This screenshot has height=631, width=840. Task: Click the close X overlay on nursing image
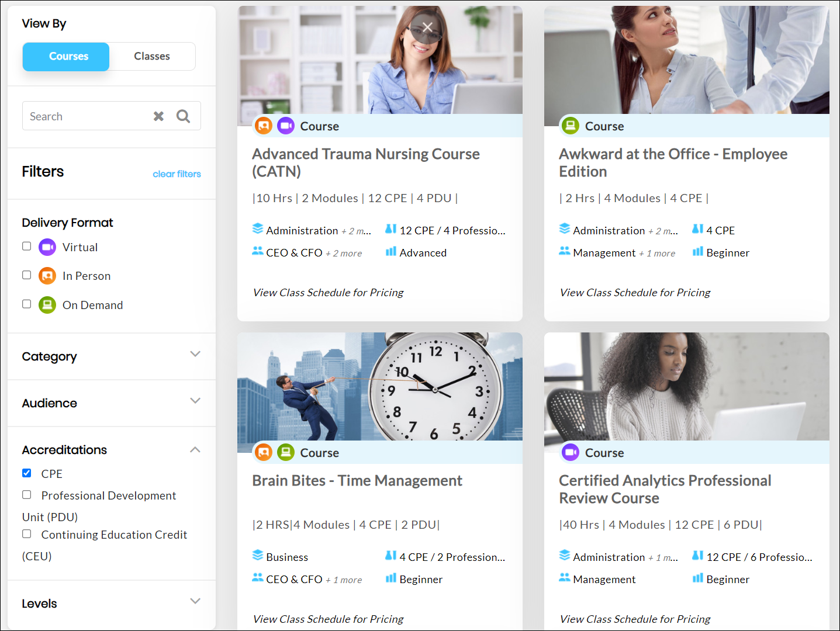pyautogui.click(x=427, y=27)
